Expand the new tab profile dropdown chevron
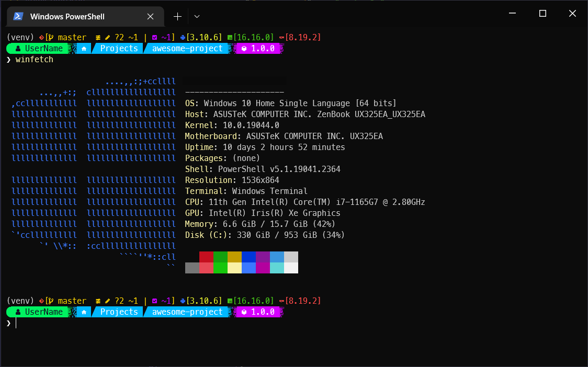This screenshot has width=588, height=367. [x=197, y=17]
